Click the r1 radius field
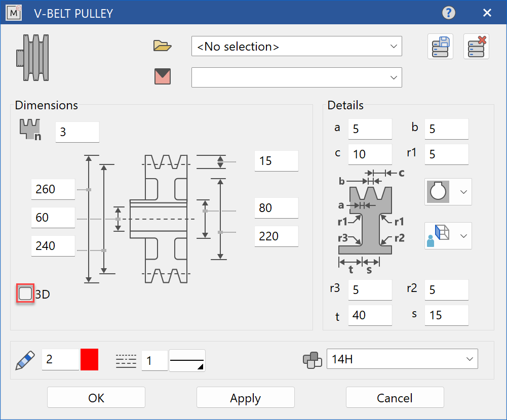The height and width of the screenshot is (420, 507). tap(447, 154)
